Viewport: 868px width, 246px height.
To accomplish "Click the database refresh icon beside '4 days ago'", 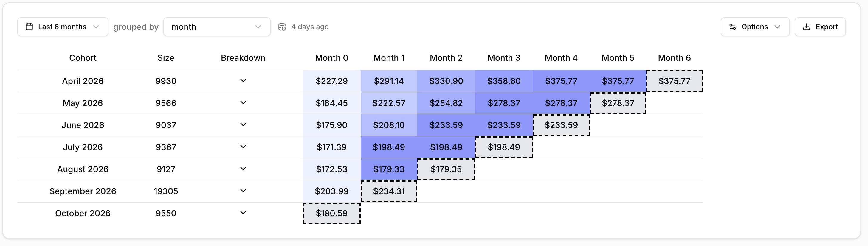I will 282,27.
